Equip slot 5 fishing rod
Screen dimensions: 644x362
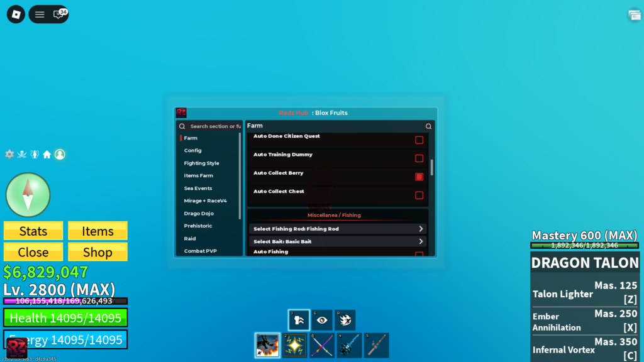(376, 345)
